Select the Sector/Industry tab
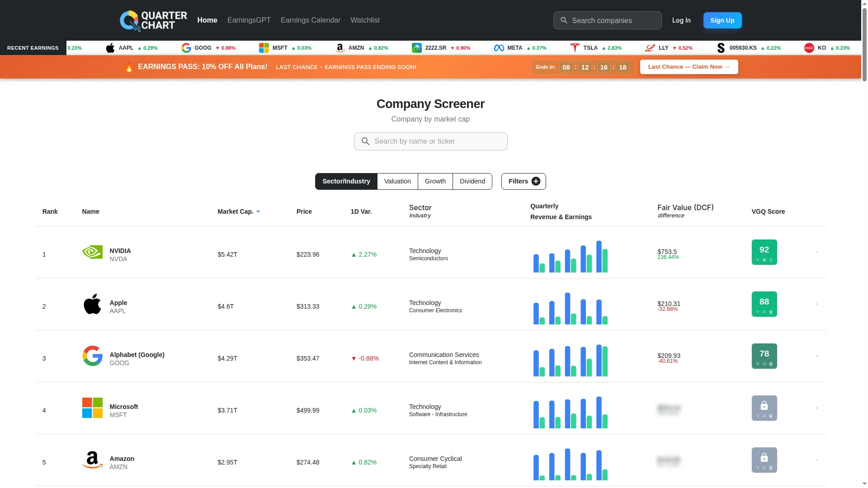This screenshot has height=488, width=868. (346, 181)
